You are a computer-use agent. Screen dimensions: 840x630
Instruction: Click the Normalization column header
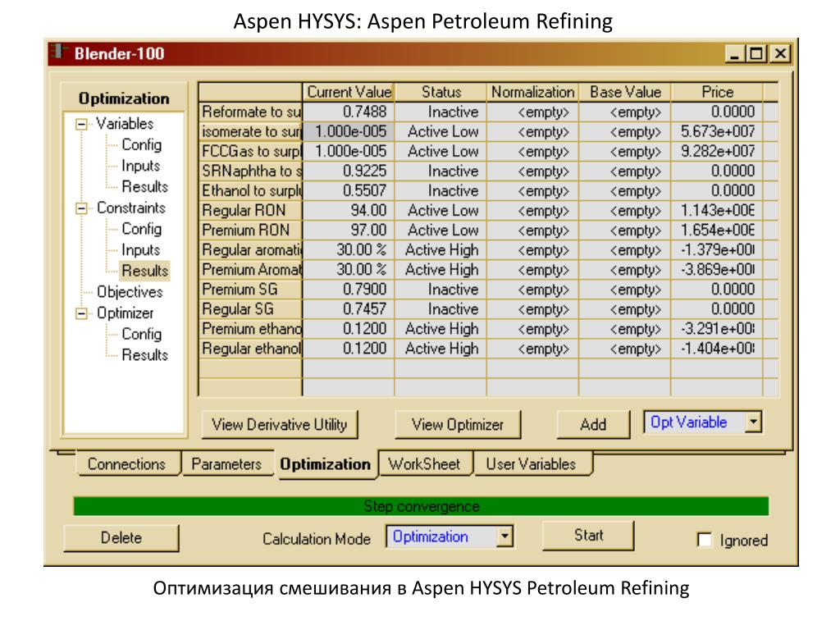[533, 92]
